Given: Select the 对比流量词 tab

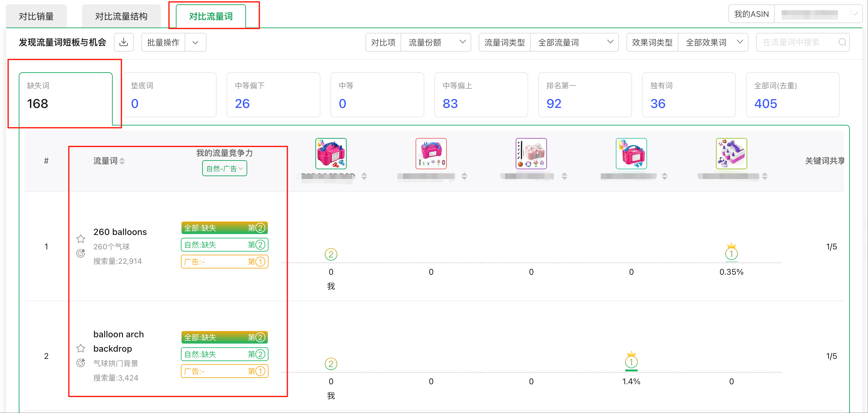Looking at the screenshot, I should 211,16.
